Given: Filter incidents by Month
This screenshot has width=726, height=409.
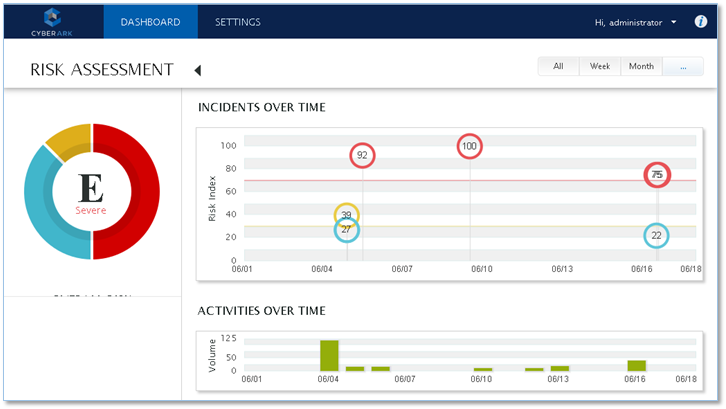Looking at the screenshot, I should coord(641,67).
